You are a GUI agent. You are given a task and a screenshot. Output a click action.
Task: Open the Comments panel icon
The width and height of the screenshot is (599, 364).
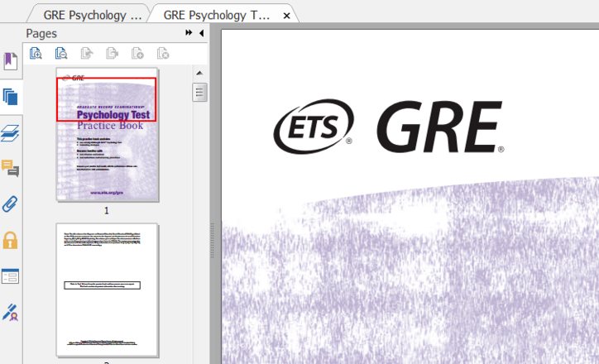point(10,169)
